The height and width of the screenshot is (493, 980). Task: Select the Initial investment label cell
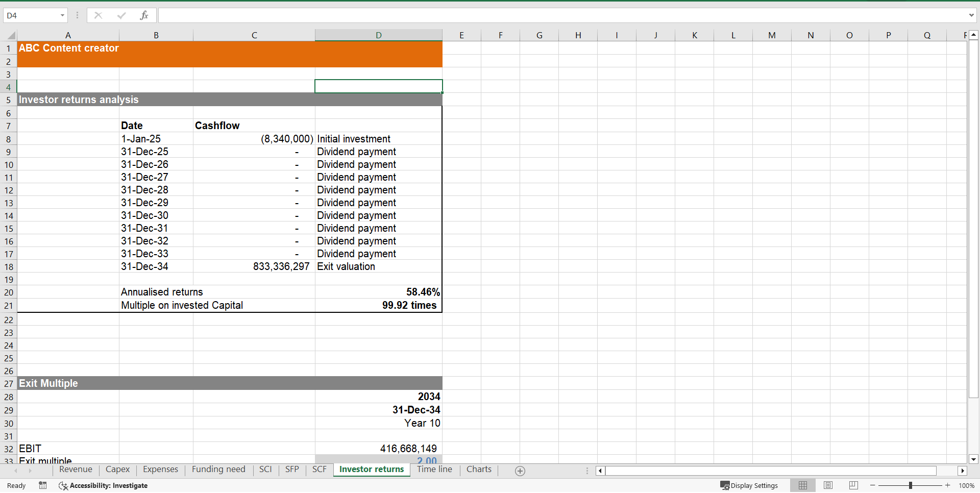[379, 139]
